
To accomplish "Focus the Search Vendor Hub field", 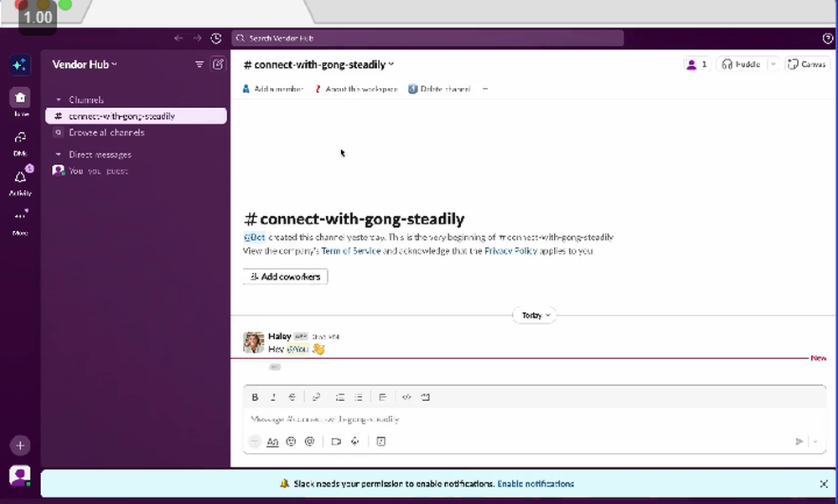I will point(427,38).
